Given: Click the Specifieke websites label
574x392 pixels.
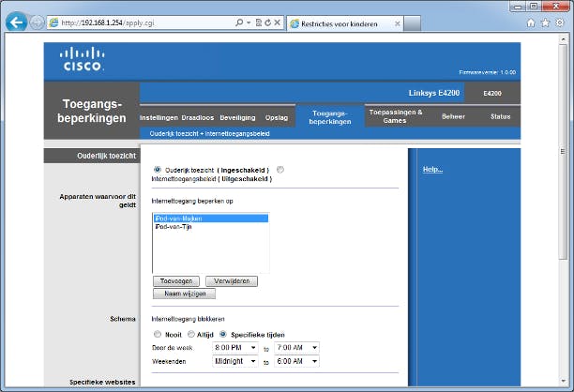Looking at the screenshot, I should coord(102,382).
